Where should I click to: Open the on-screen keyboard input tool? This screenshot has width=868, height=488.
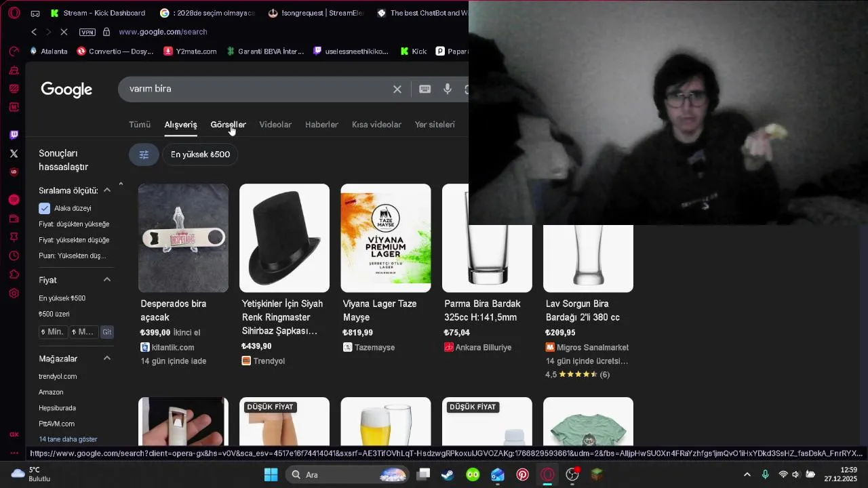click(425, 89)
